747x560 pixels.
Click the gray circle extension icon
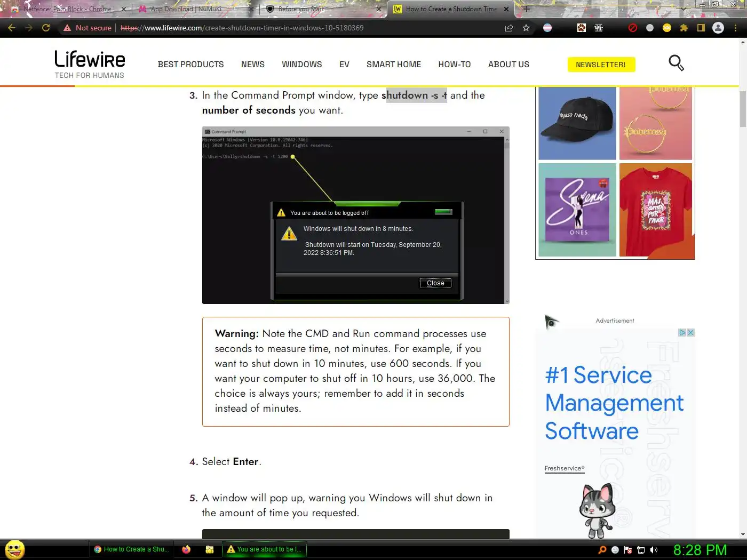click(650, 28)
